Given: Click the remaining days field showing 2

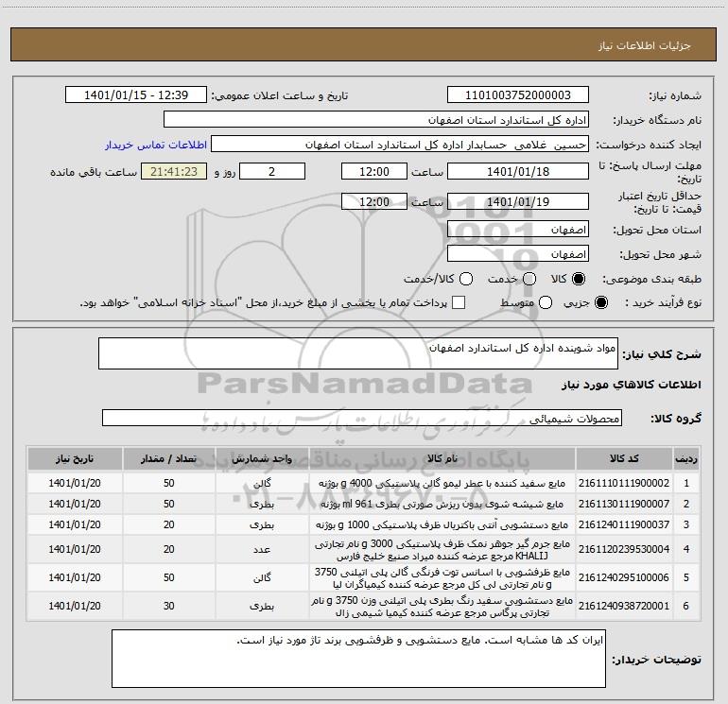Looking at the screenshot, I should 272,172.
